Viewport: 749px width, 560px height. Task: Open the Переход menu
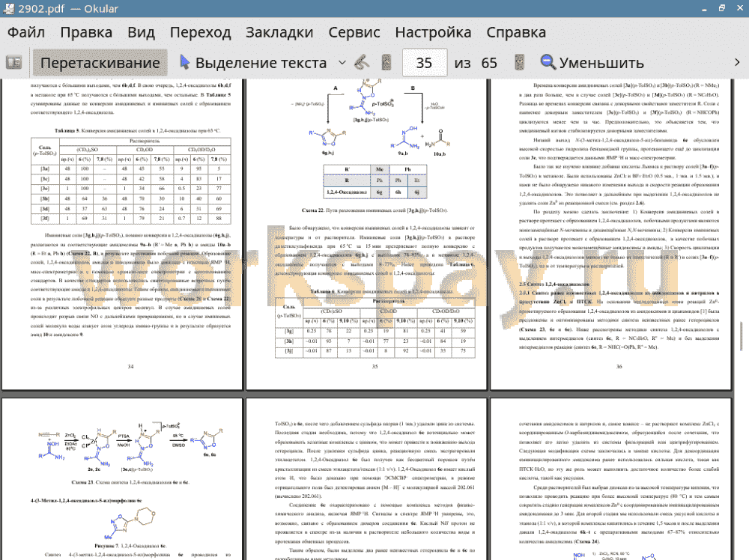(x=201, y=32)
